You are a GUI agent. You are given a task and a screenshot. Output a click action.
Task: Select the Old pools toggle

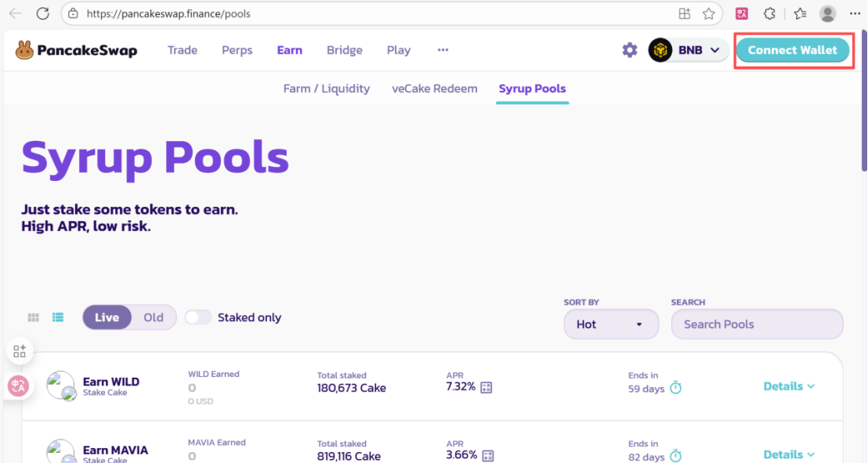[x=154, y=317]
